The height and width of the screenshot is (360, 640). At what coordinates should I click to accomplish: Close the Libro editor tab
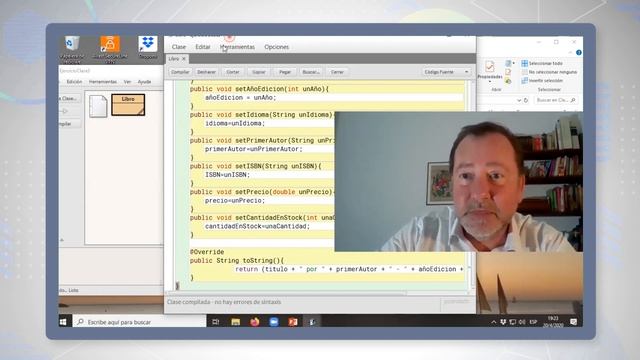click(184, 59)
